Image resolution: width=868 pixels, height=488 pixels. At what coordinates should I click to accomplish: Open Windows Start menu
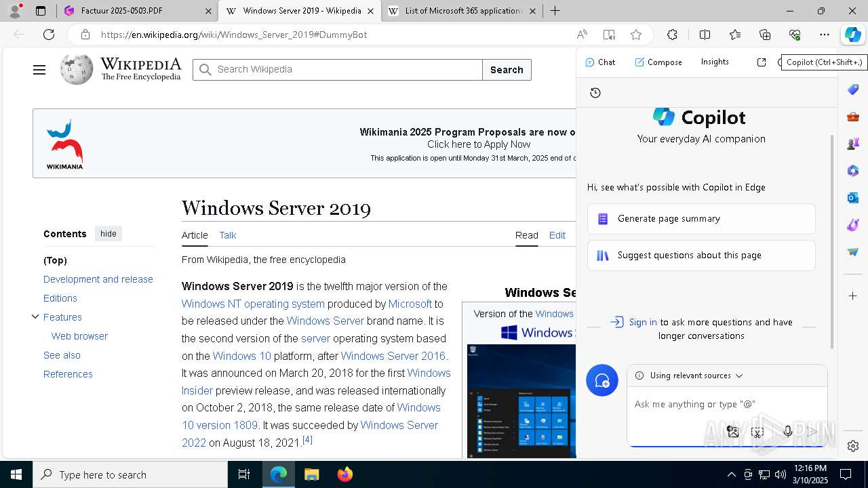(16, 474)
